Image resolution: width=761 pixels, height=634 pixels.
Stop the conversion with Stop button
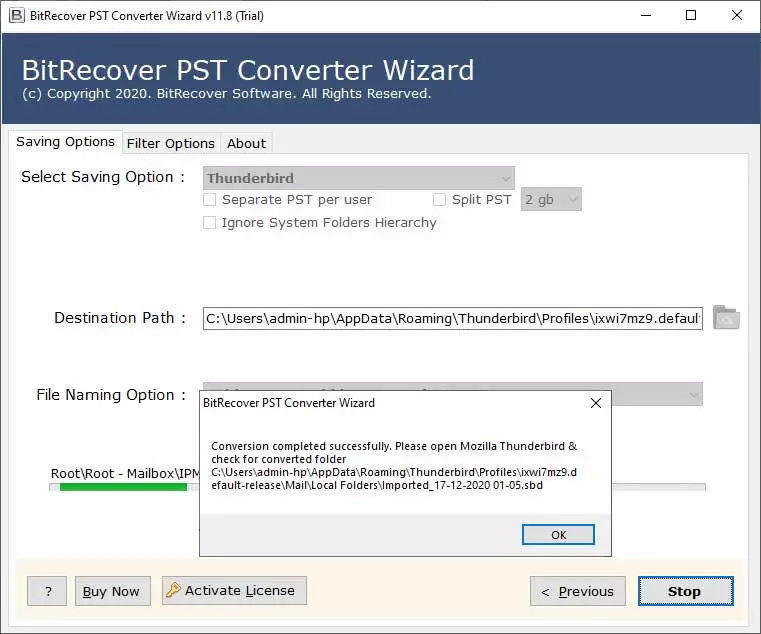(x=685, y=591)
